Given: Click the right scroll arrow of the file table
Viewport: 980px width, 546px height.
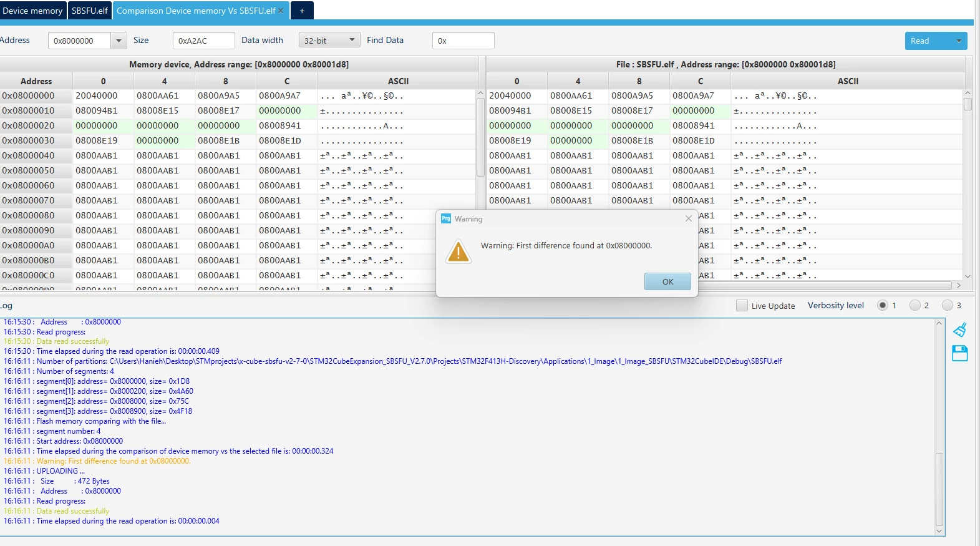Looking at the screenshot, I should pos(959,285).
